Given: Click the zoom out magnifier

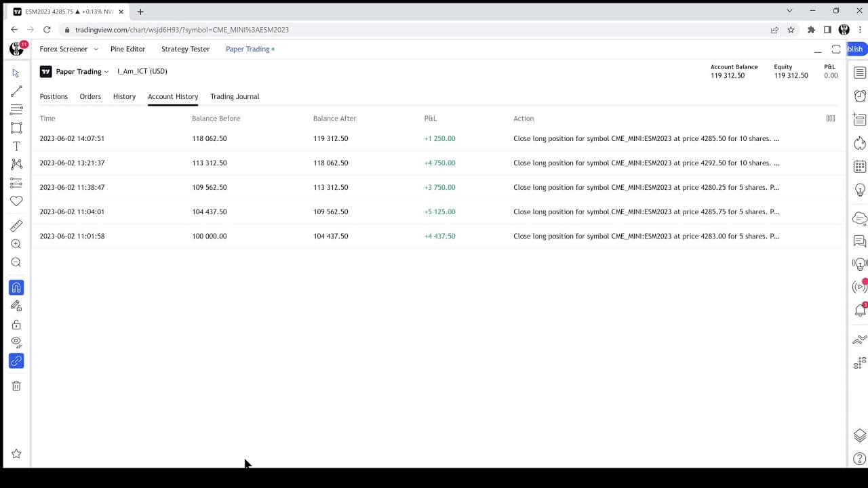Looking at the screenshot, I should [x=16, y=262].
